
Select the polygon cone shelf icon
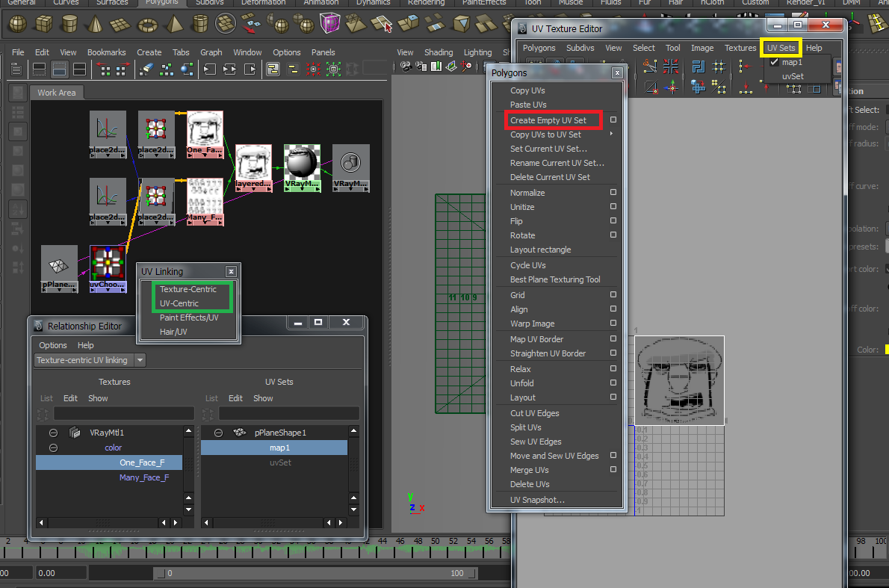(95, 24)
